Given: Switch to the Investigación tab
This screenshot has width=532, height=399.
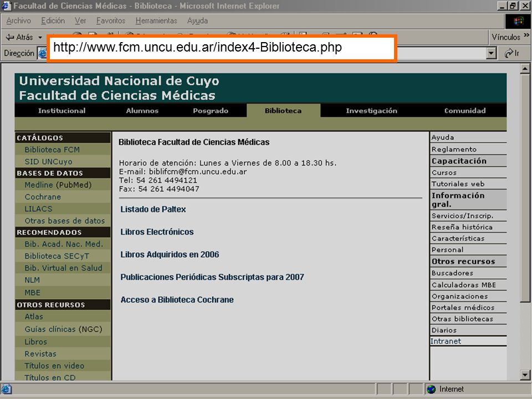Looking at the screenshot, I should click(x=371, y=111).
